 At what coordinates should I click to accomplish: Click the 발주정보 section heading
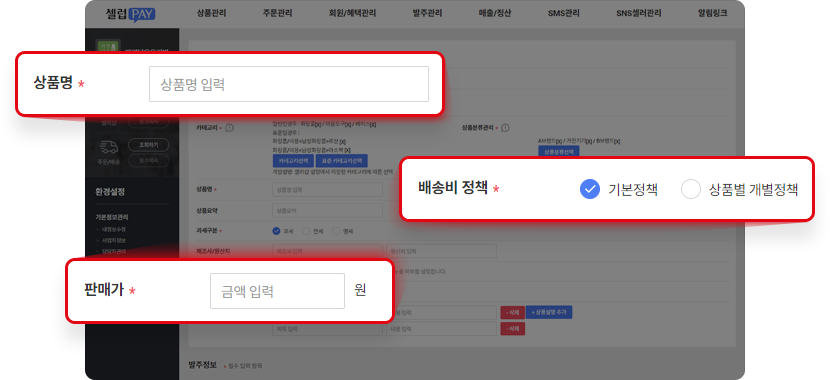tap(203, 365)
